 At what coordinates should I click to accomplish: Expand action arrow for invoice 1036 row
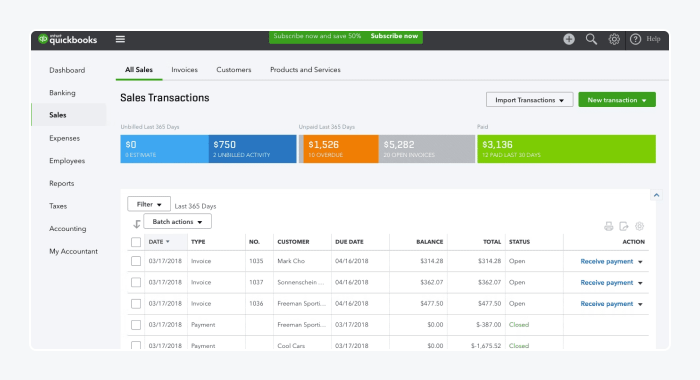[640, 304]
